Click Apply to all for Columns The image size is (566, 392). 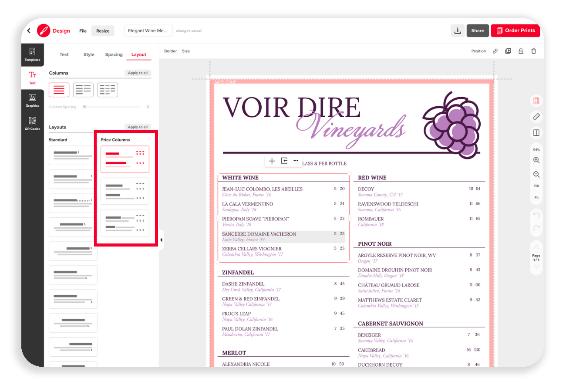click(x=138, y=73)
